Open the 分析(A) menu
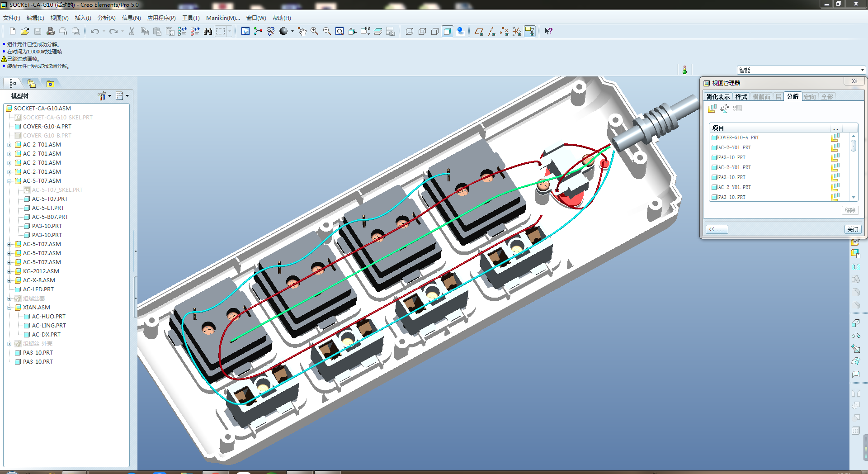The width and height of the screenshot is (868, 474). click(106, 18)
